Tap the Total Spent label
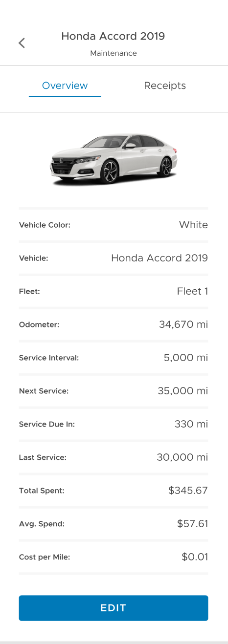 42,491
